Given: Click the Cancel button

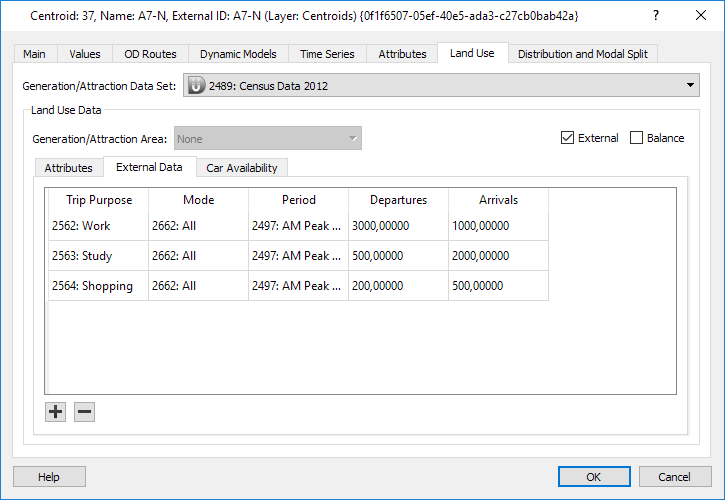Looking at the screenshot, I should point(675,477).
